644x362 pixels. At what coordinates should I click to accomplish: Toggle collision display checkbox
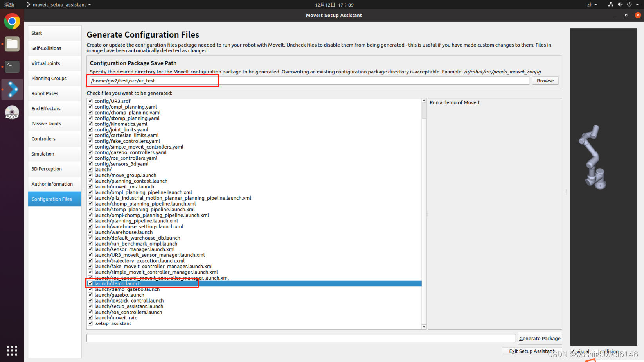(x=596, y=351)
